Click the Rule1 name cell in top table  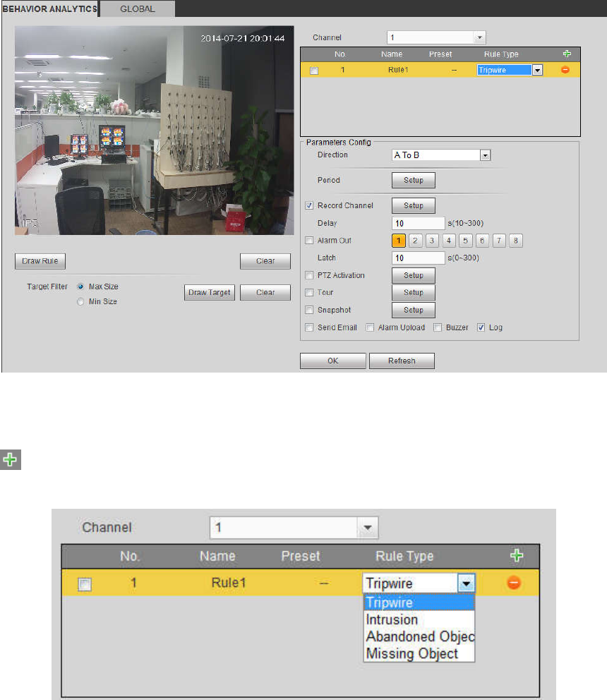coord(398,70)
